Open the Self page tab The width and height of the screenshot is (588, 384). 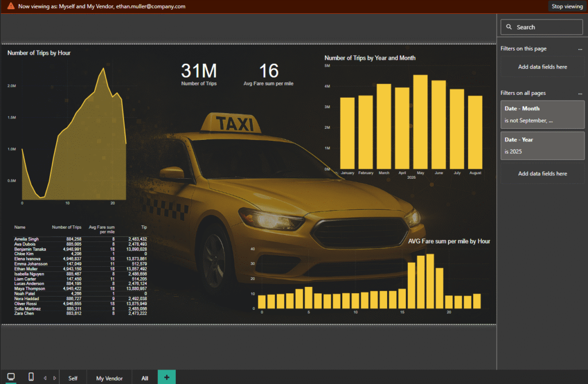point(73,378)
